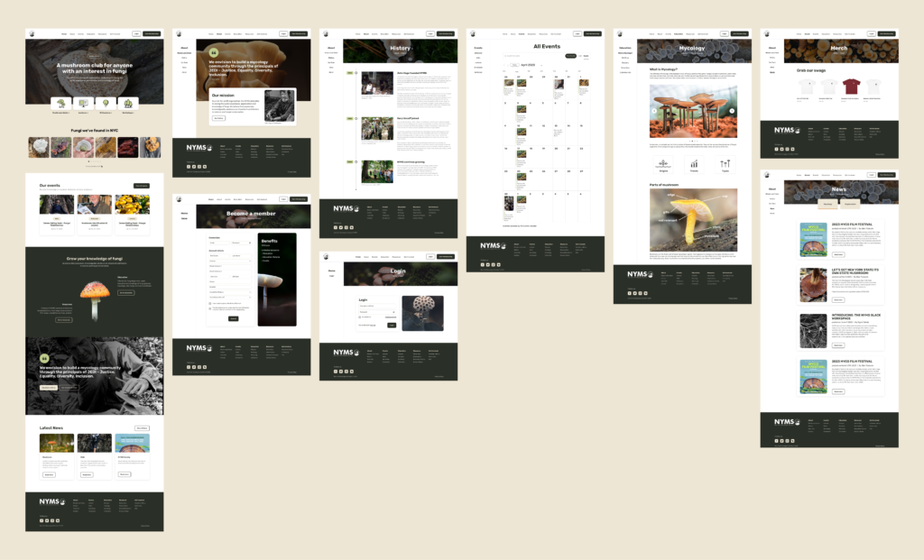Open the leftmost social icon in Login page footer
Image resolution: width=924 pixels, height=560 pixels.
click(x=336, y=372)
